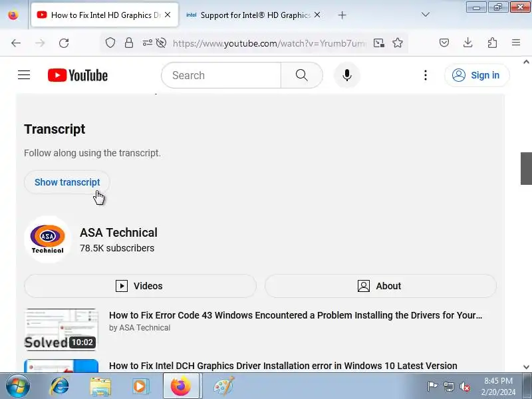
Task: Open How to Fix Error Code 43 video title
Action: [295, 315]
